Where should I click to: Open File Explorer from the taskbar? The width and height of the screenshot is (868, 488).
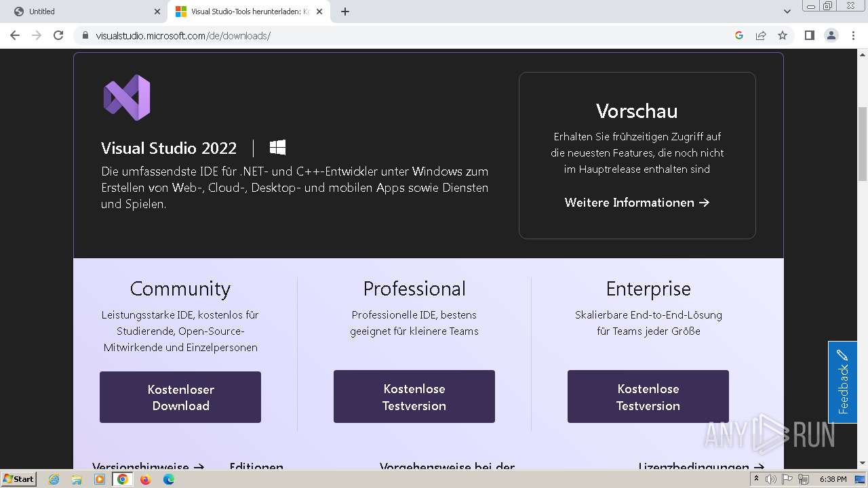click(x=77, y=479)
